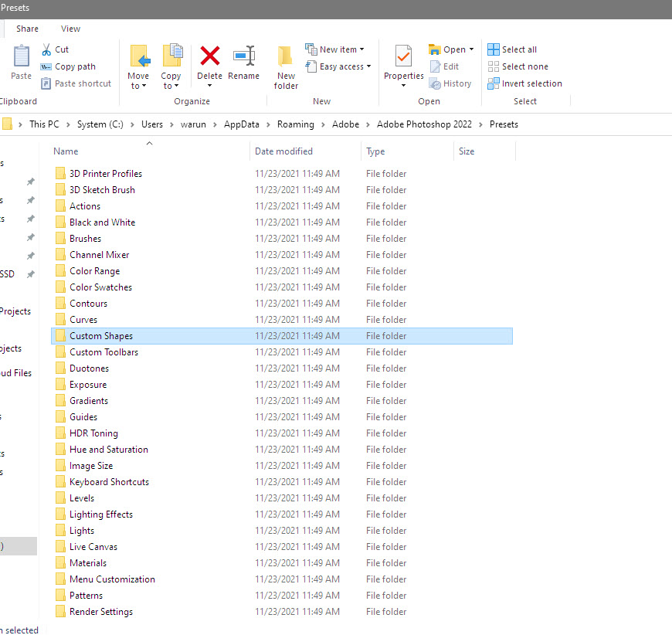
Task: Open the Open button dropdown arrow
Action: point(470,49)
